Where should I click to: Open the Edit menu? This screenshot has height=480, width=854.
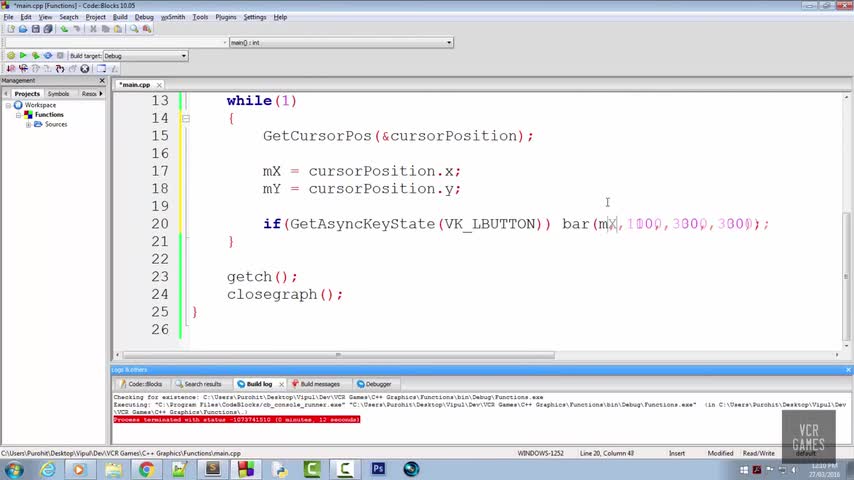pos(26,17)
